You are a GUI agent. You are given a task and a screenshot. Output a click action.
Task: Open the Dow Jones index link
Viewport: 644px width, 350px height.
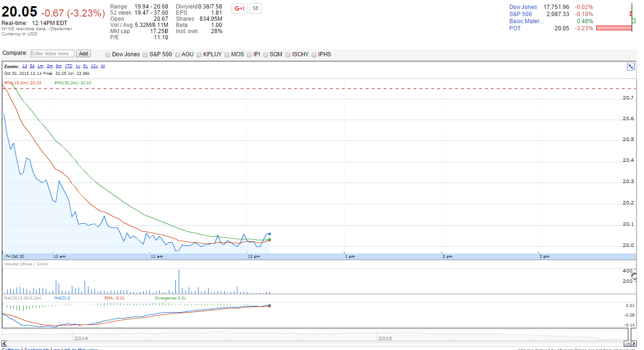tap(523, 7)
